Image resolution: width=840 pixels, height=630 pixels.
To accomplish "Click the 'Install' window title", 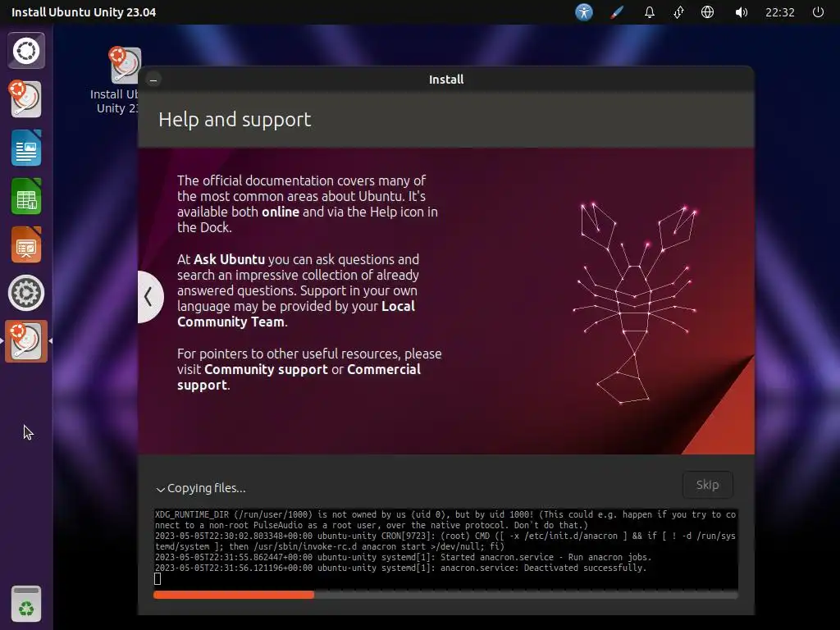I will point(446,80).
